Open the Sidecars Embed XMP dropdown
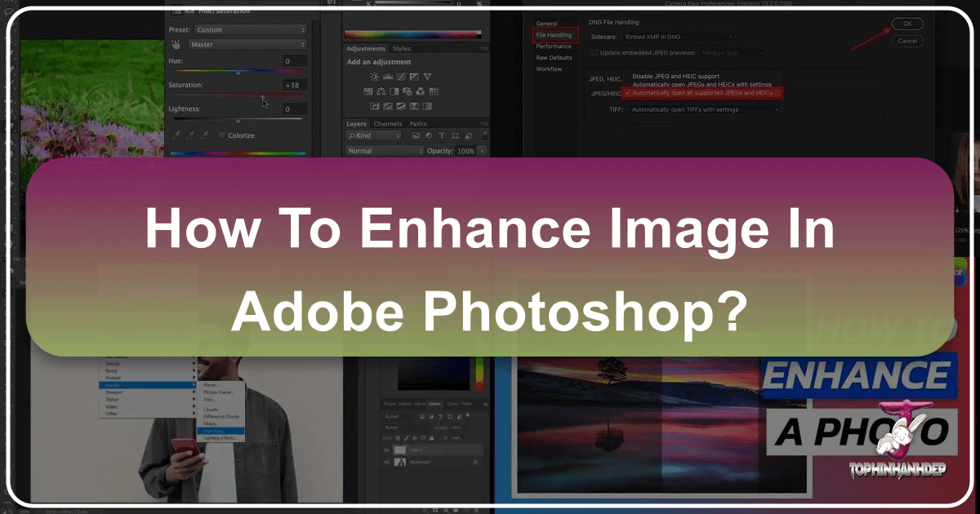This screenshot has height=514, width=980. coord(678,37)
